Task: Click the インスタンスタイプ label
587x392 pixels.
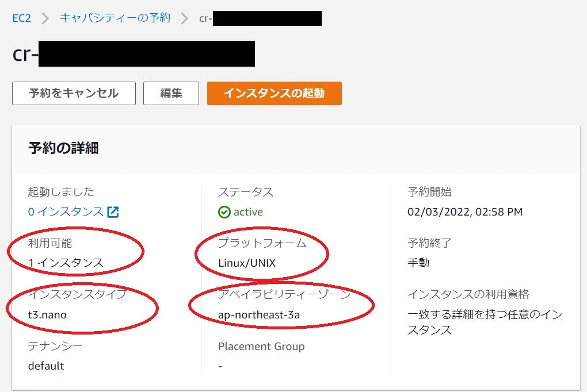Action: point(78,294)
